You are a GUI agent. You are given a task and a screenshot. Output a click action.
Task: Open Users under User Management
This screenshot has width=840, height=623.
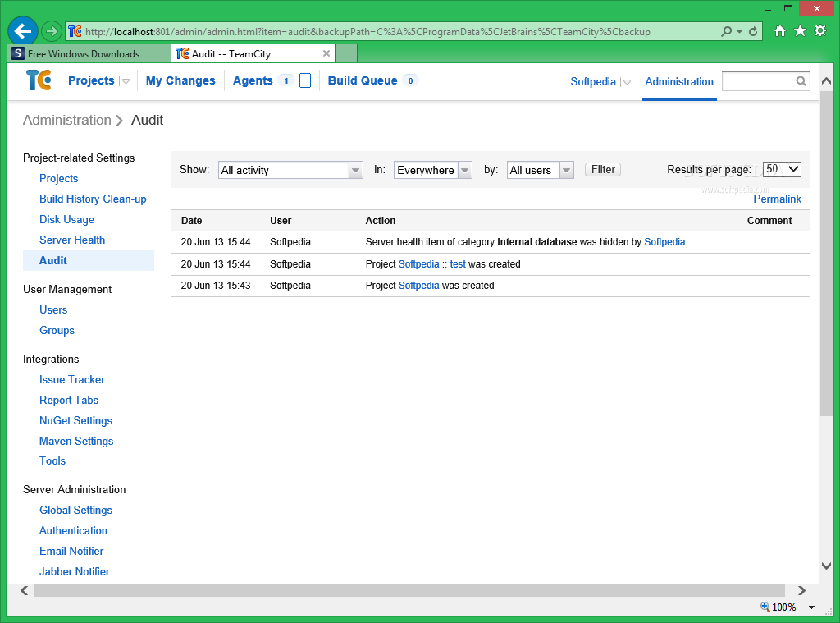tap(53, 310)
